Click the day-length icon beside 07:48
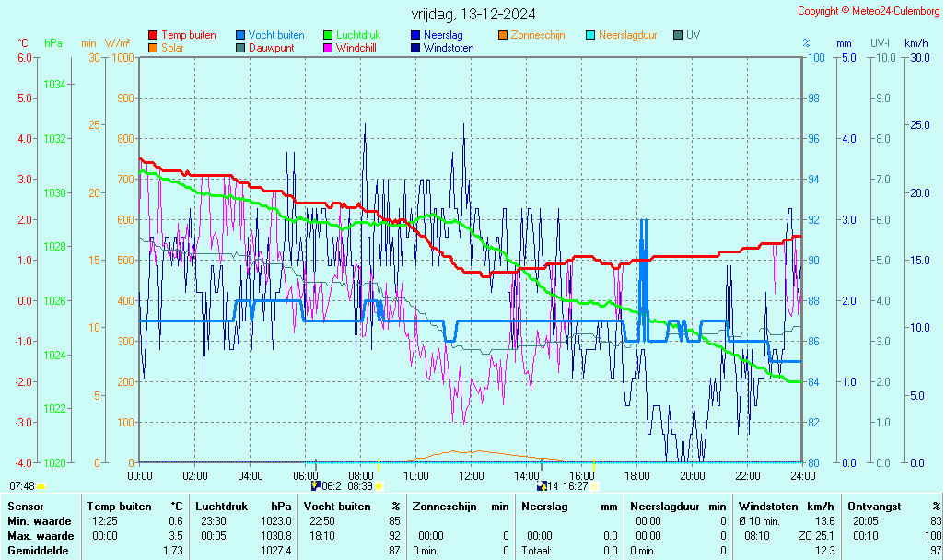This screenshot has width=945, height=560. pyautogui.click(x=41, y=486)
